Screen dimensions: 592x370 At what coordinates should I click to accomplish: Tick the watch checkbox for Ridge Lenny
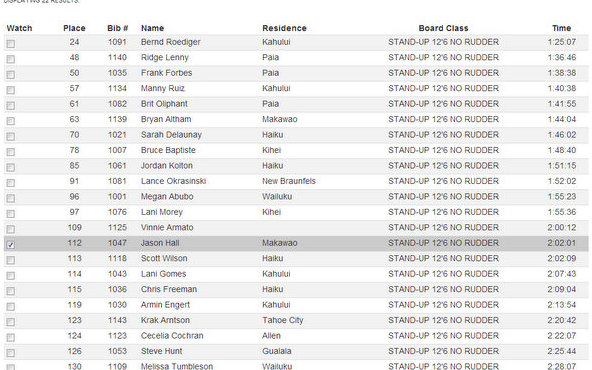[x=11, y=59]
